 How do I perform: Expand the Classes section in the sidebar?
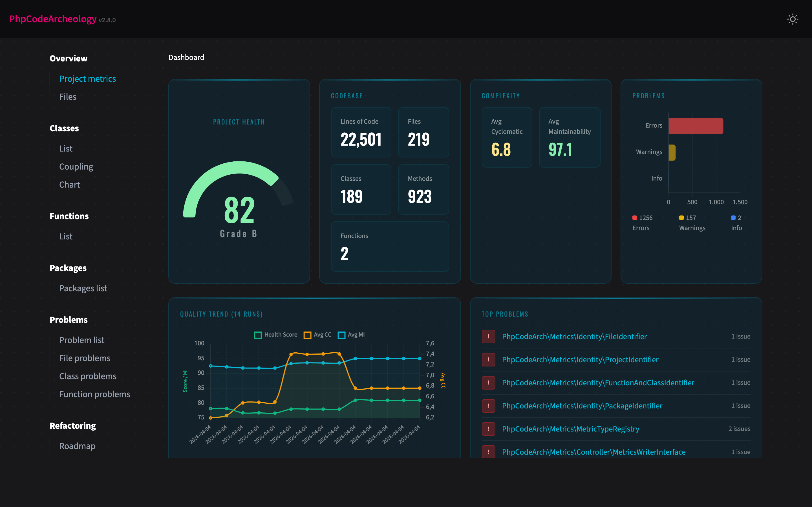pyautogui.click(x=64, y=128)
